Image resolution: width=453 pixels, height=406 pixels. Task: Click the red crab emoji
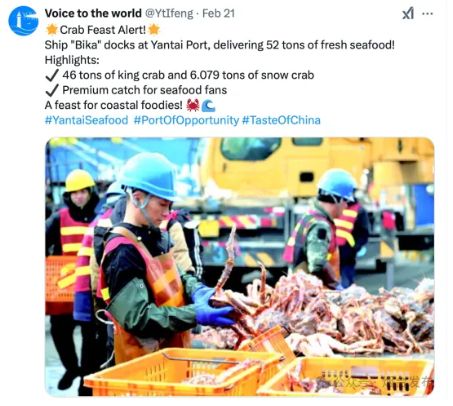(x=193, y=105)
